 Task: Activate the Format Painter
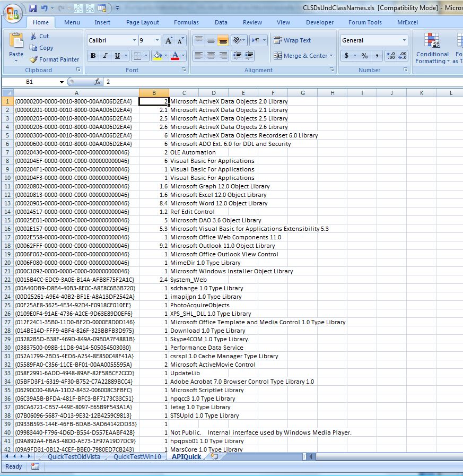point(54,59)
